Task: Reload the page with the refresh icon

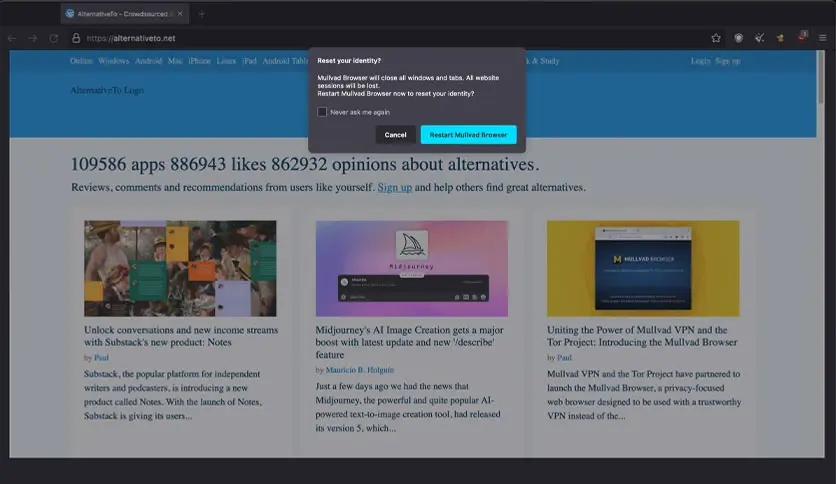Action: [x=53, y=38]
